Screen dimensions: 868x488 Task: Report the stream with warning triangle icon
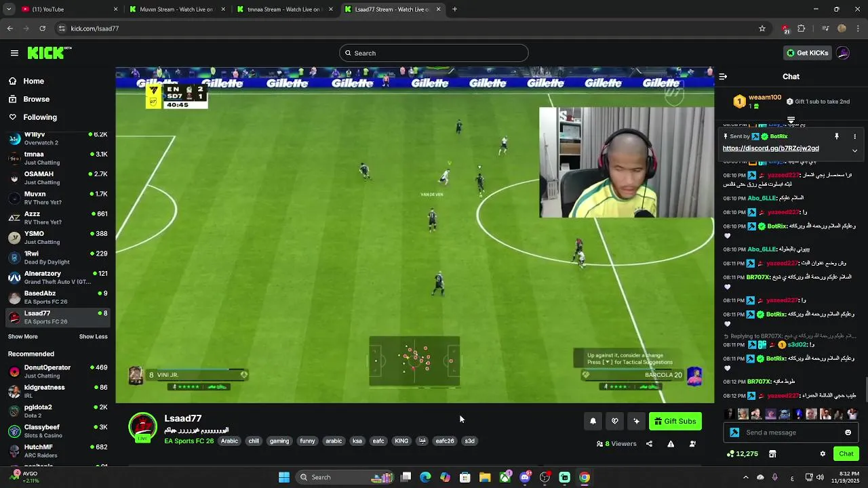click(x=671, y=444)
